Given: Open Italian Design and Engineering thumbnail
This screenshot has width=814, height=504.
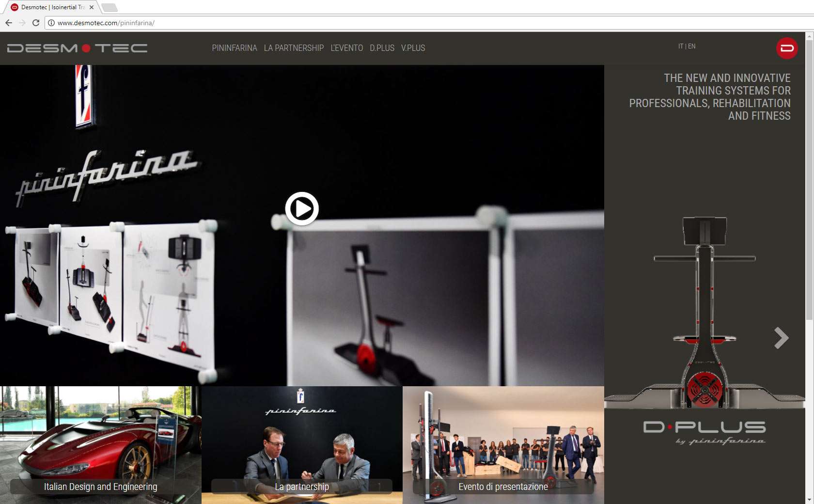Looking at the screenshot, I should click(100, 445).
